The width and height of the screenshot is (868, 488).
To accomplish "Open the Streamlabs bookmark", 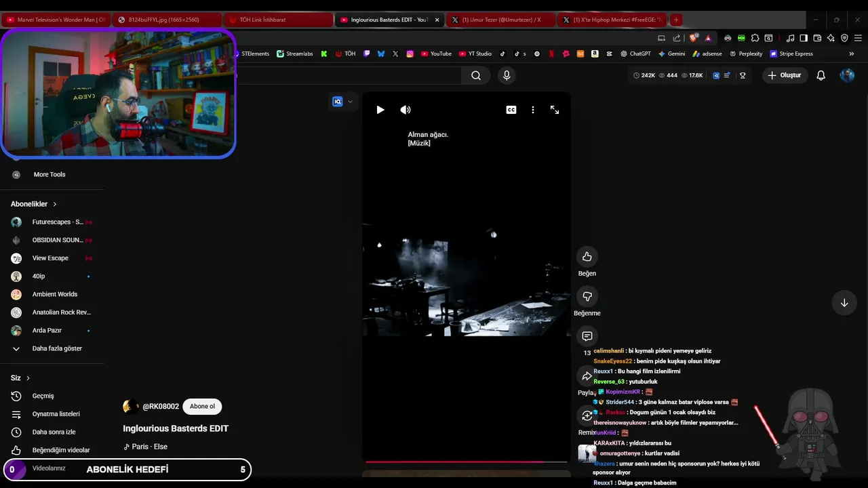I will point(295,54).
